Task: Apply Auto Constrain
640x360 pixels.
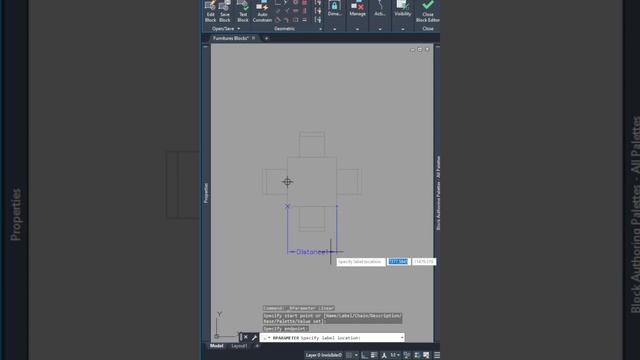Action: tap(262, 11)
